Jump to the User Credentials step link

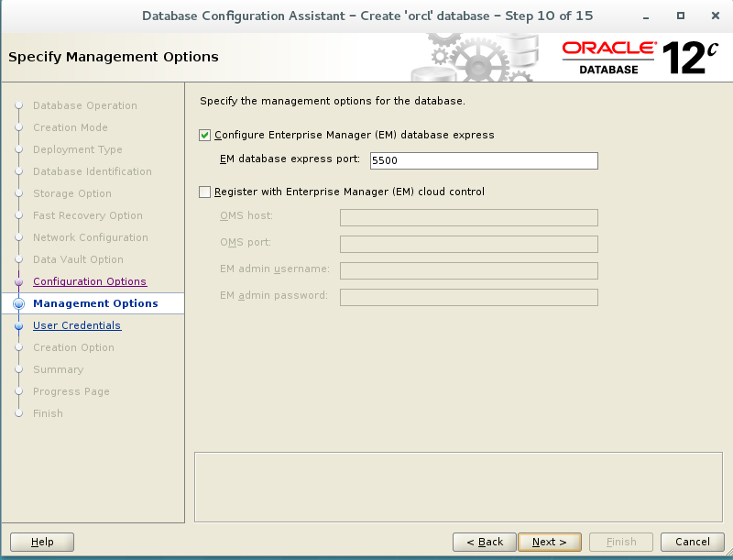[77, 325]
